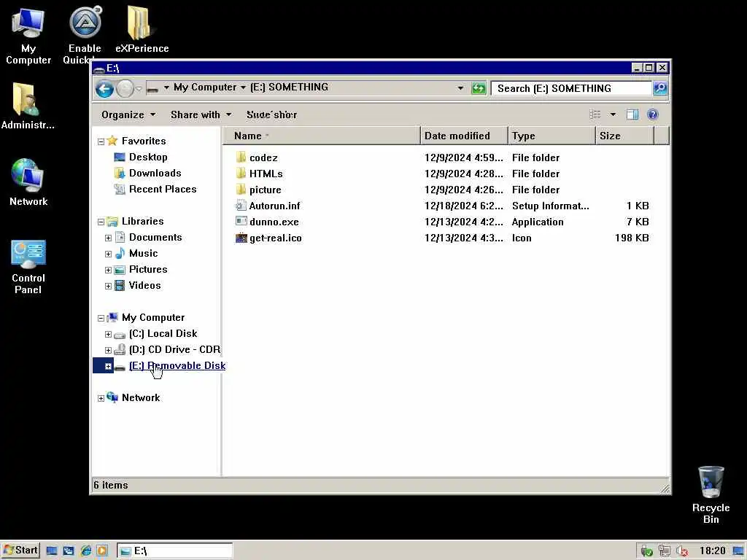Click the Search (E:) SOMETHING field
Image resolution: width=747 pixels, height=560 pixels.
tap(572, 88)
